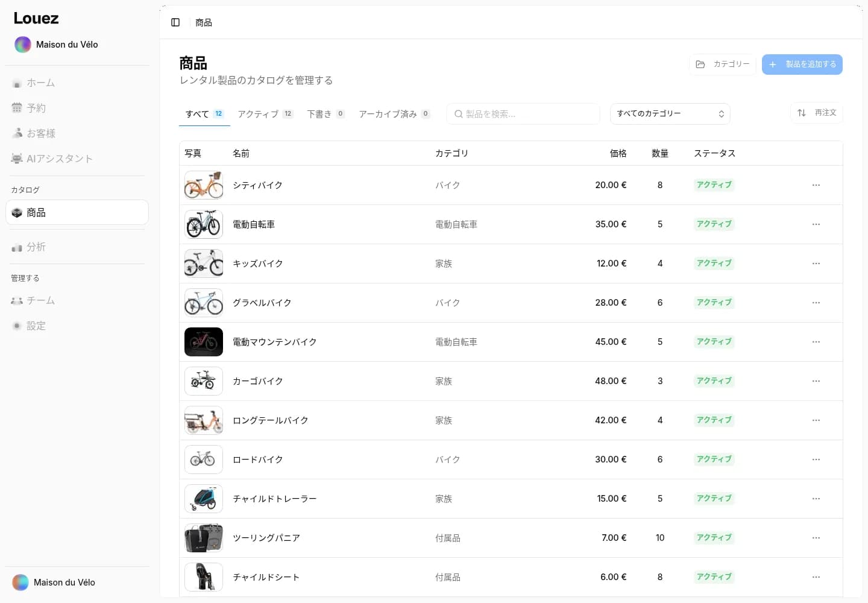This screenshot has height=603, width=868.
Task: Open the すべてのカテゴリー filter dropdown
Action: pyautogui.click(x=670, y=114)
